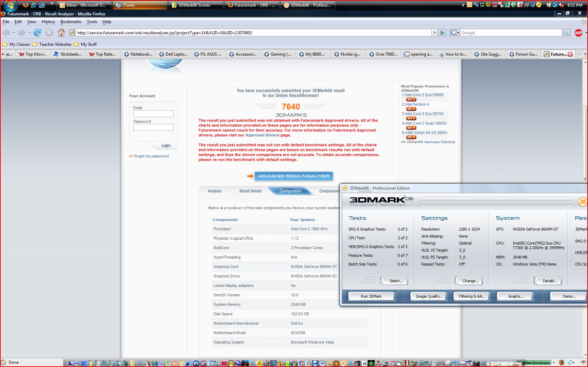Image resolution: width=588 pixels, height=367 pixels.
Task: Click the Graphs button in 3DMark06
Action: [516, 296]
